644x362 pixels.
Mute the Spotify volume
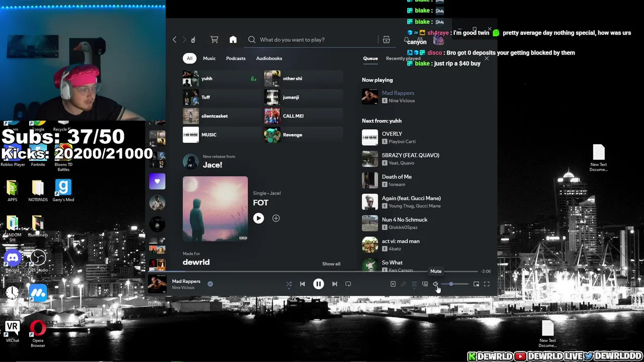pyautogui.click(x=436, y=284)
